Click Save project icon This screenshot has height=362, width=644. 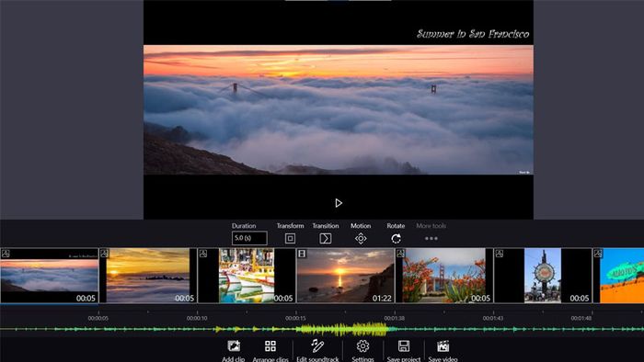pyautogui.click(x=404, y=346)
